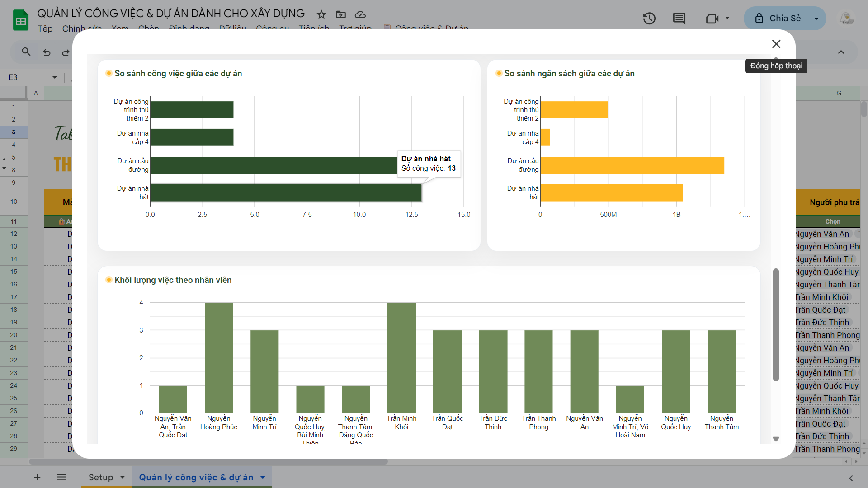The image size is (868, 488).
Task: Close the dashboard dialog with X
Action: (776, 44)
